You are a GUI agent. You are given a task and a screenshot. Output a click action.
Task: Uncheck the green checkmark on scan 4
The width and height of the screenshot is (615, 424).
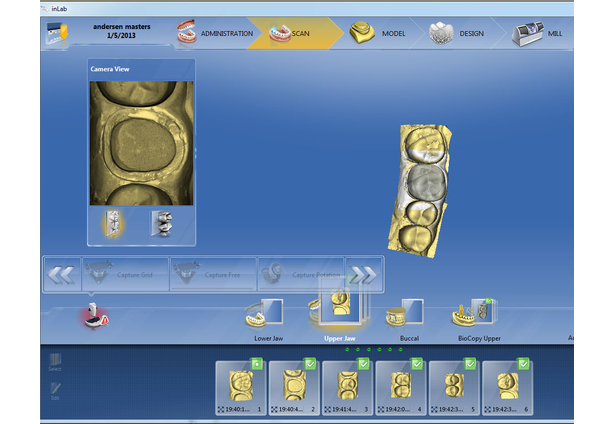pyautogui.click(x=417, y=364)
